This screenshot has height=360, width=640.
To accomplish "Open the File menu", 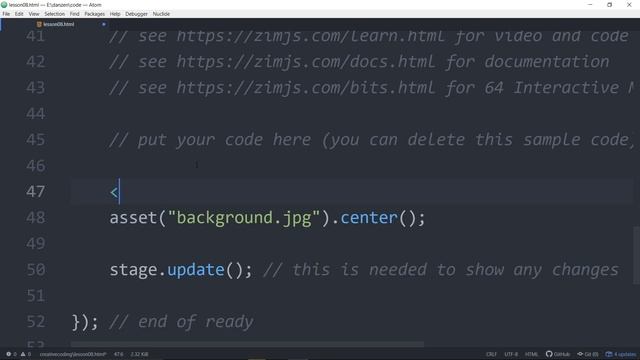I will coord(6,14).
